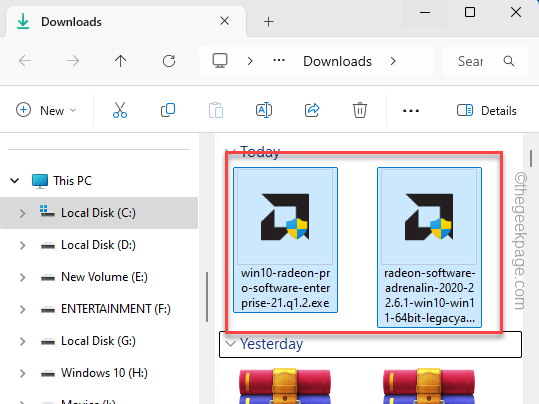Image resolution: width=539 pixels, height=404 pixels.
Task: Add a new tab
Action: coord(268,22)
